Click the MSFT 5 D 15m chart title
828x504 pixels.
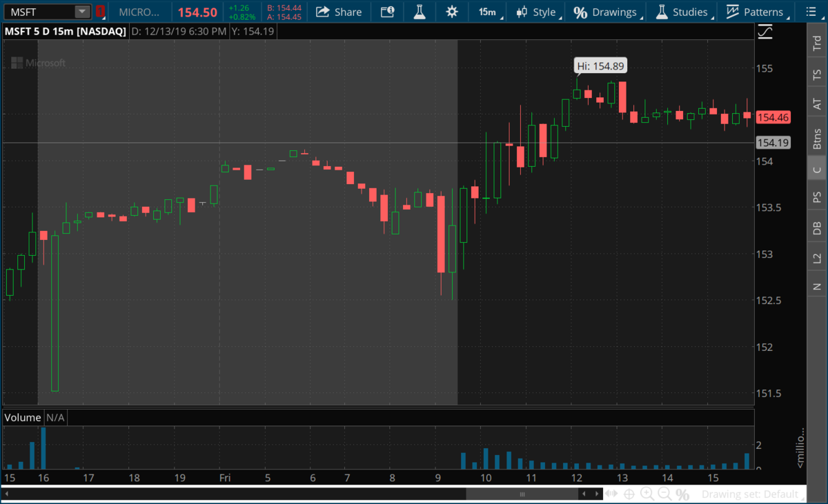[x=65, y=31]
